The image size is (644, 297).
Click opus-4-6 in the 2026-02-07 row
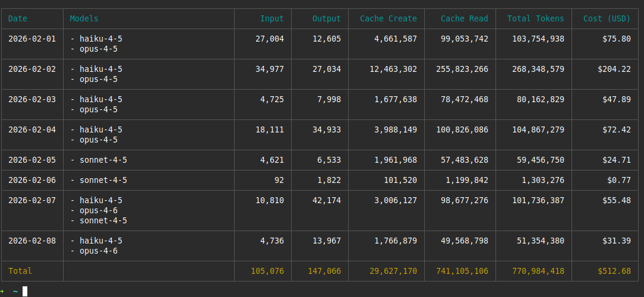(x=99, y=211)
